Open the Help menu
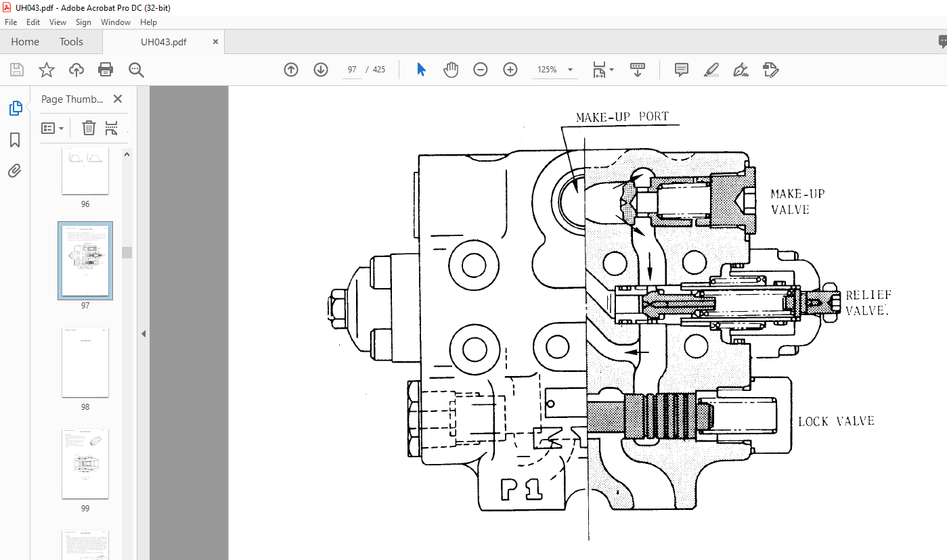The width and height of the screenshot is (947, 560). 148,22
